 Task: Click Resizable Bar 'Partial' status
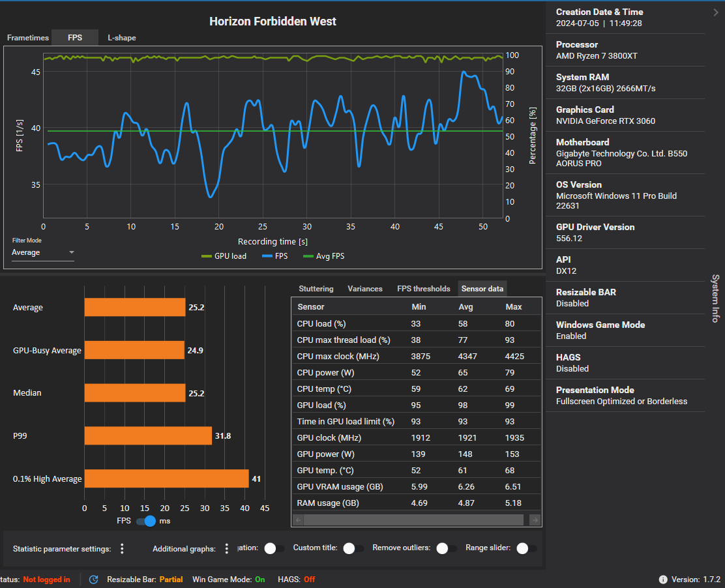coord(171,580)
